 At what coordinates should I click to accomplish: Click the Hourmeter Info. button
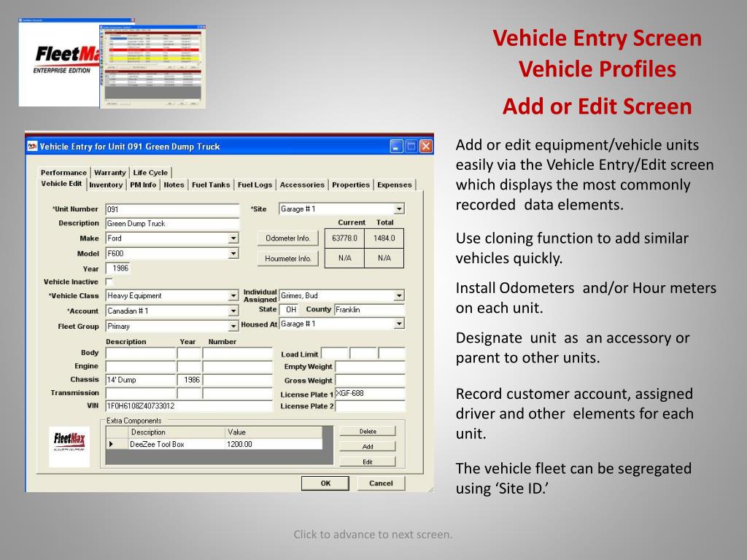[x=287, y=259]
